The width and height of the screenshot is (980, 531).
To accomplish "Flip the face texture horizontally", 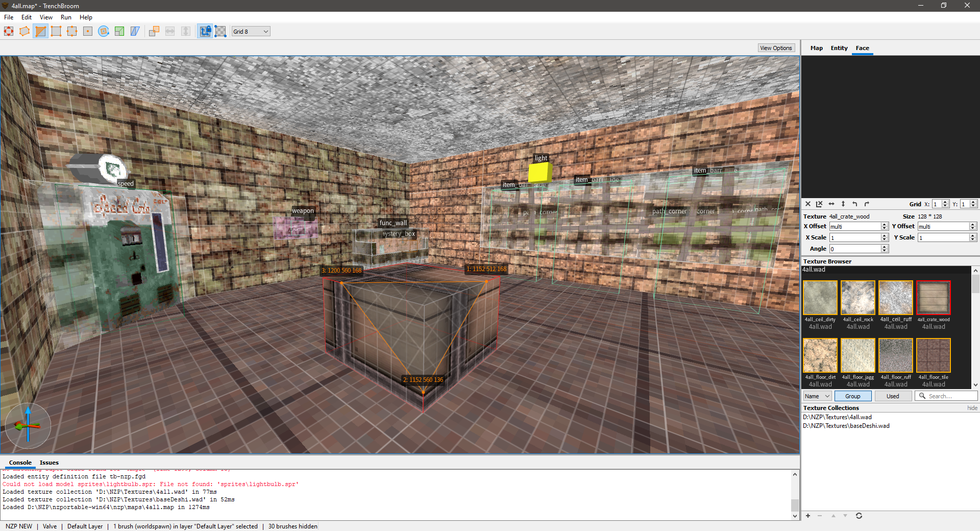I will pyautogui.click(x=831, y=204).
